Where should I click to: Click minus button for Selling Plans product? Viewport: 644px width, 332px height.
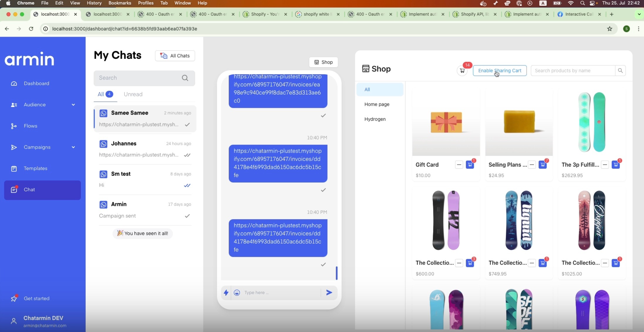[532, 165]
